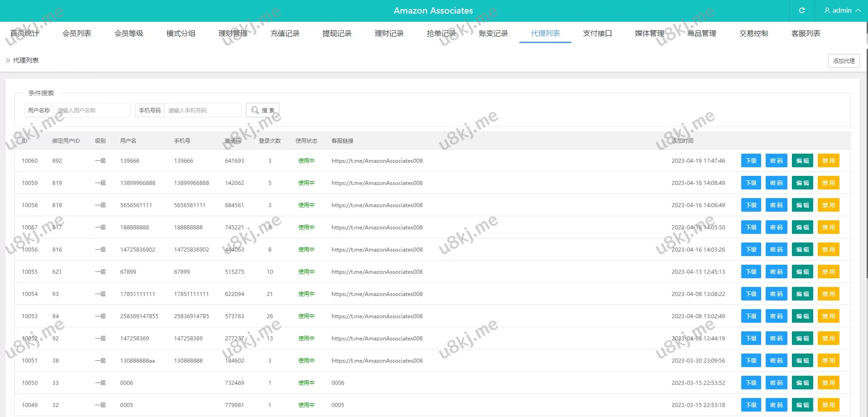Open the 会员列表 tab
The width and height of the screenshot is (868, 417).
point(77,34)
